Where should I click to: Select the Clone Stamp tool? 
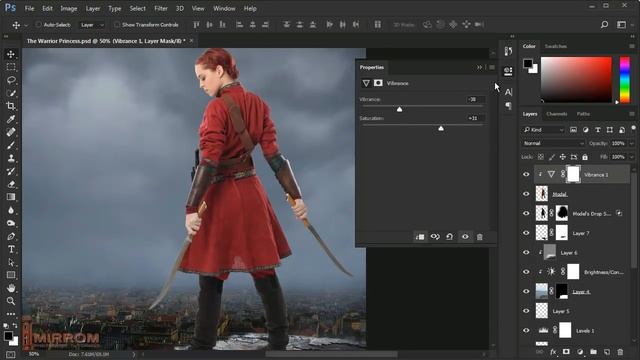coord(11,158)
